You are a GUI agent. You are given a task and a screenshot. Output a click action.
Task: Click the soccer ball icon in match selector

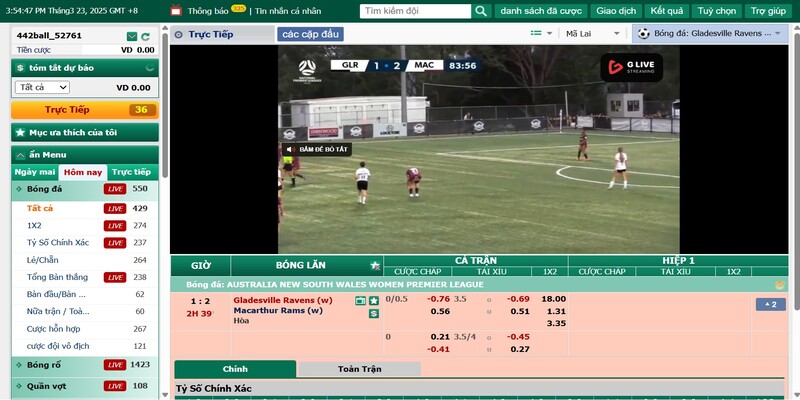[644, 34]
